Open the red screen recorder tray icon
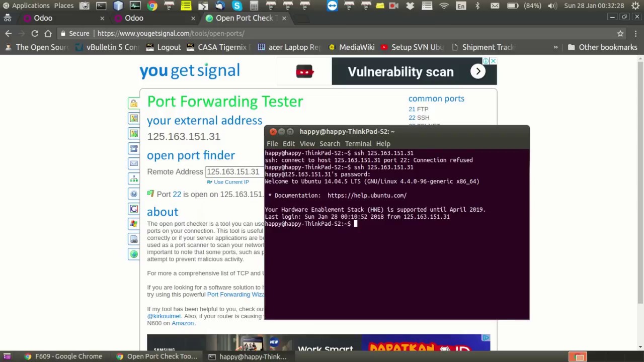 pyautogui.click(x=394, y=6)
